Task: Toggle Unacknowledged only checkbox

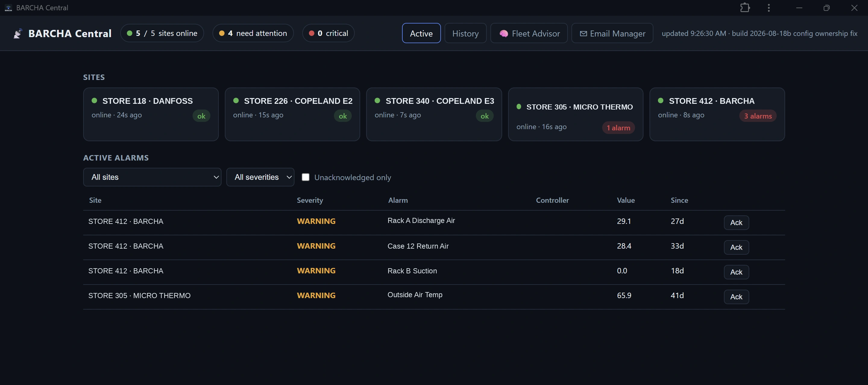Action: [x=306, y=177]
